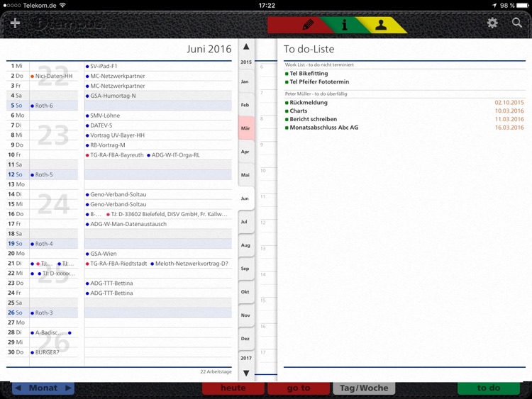Tap the red go to button
The width and height of the screenshot is (532, 399).
pyautogui.click(x=299, y=388)
